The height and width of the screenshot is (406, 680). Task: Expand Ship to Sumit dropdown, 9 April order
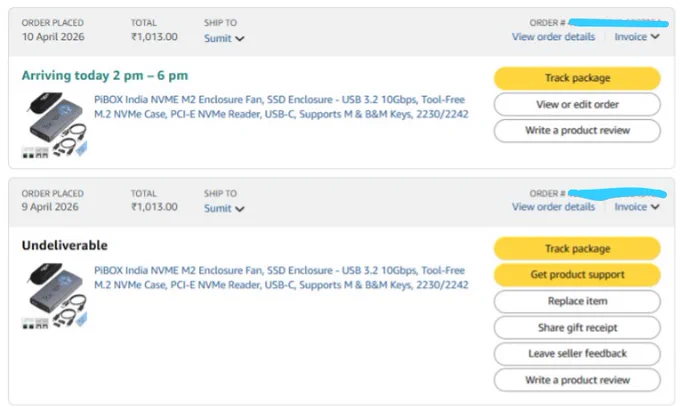tap(224, 209)
